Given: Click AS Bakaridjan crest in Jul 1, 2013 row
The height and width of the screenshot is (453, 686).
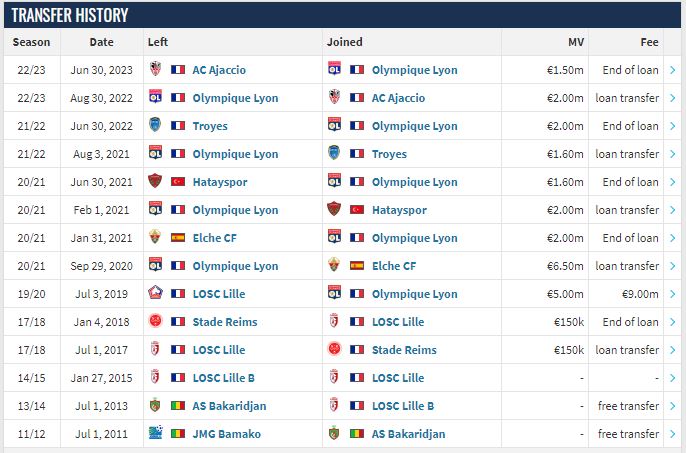Looking at the screenshot, I should (x=155, y=405).
